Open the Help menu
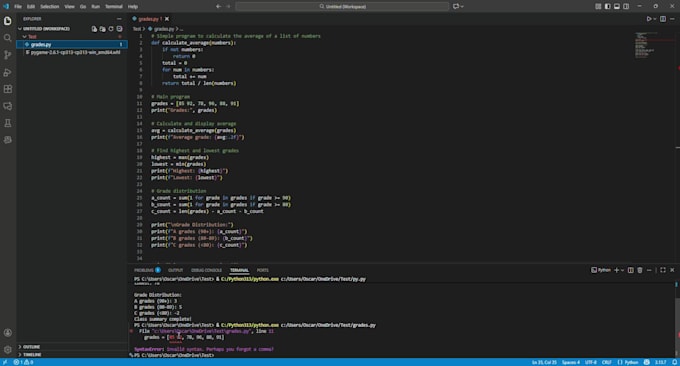This screenshot has height=366, width=680. 133,7
